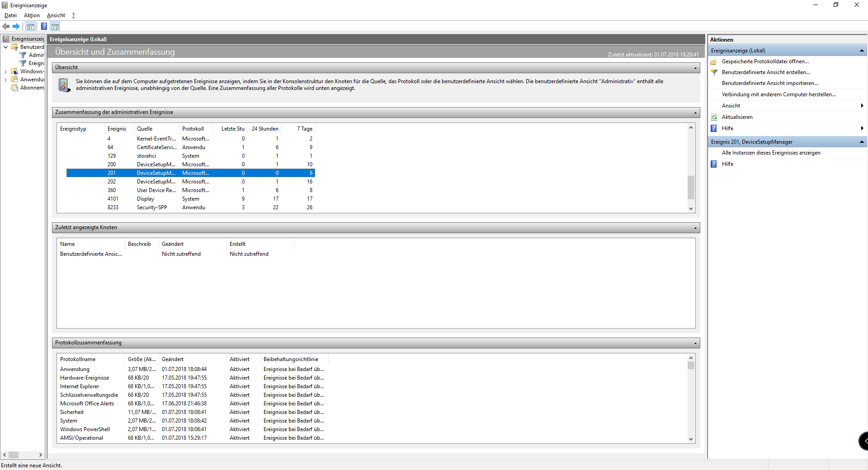Viewport: 868px width, 470px height.
Task: Select the Abonnements tree item
Action: tap(32, 88)
